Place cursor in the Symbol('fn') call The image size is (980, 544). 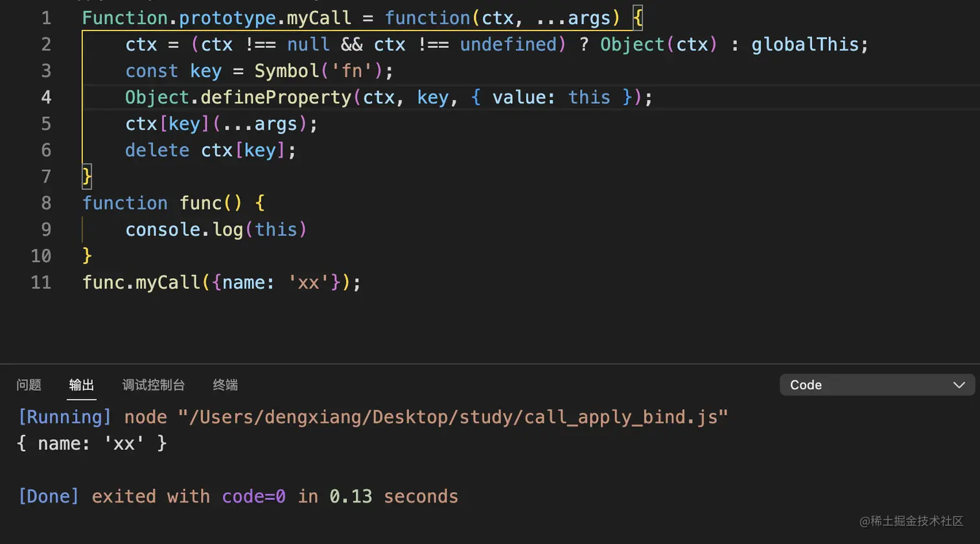[318, 71]
